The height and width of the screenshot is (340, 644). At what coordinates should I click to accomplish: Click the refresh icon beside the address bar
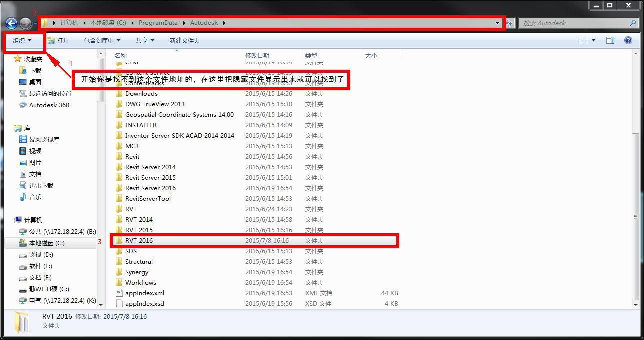[x=508, y=23]
